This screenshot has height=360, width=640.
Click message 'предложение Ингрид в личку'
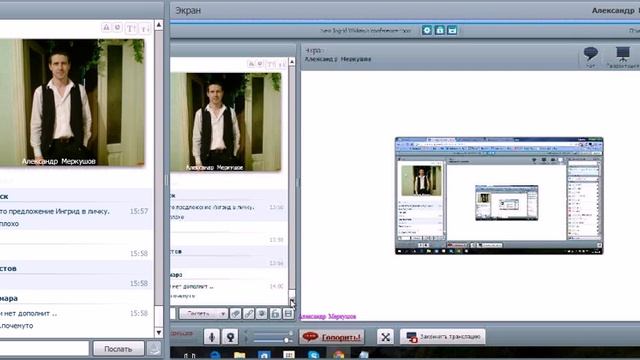(x=60, y=211)
